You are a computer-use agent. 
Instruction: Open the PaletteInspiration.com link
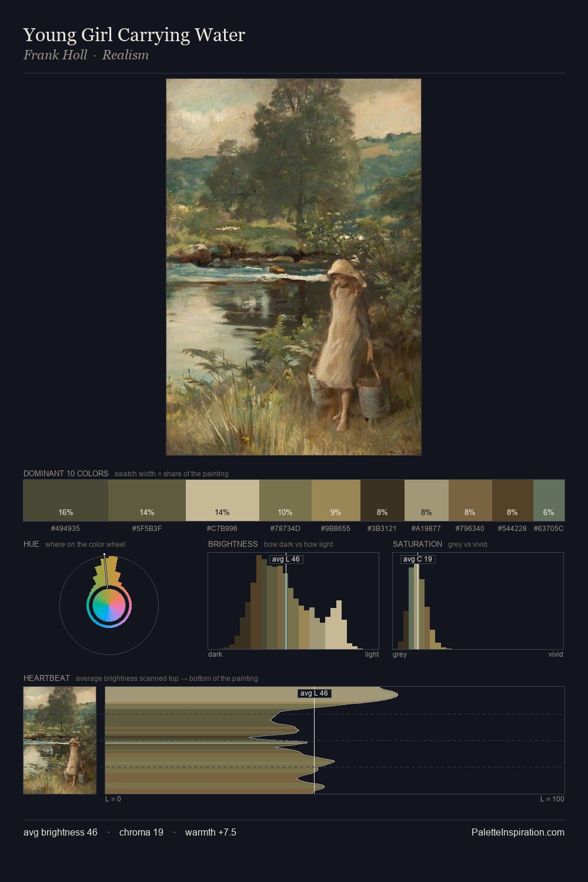pyautogui.click(x=518, y=832)
